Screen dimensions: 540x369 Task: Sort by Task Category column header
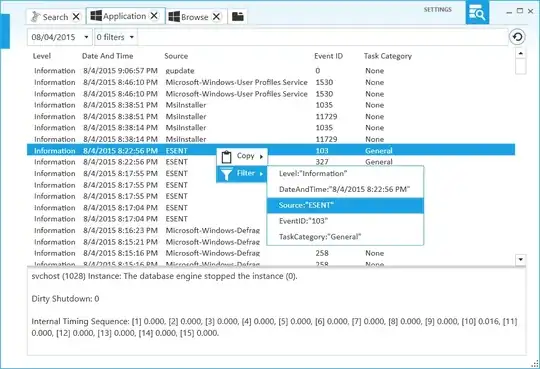pyautogui.click(x=388, y=56)
